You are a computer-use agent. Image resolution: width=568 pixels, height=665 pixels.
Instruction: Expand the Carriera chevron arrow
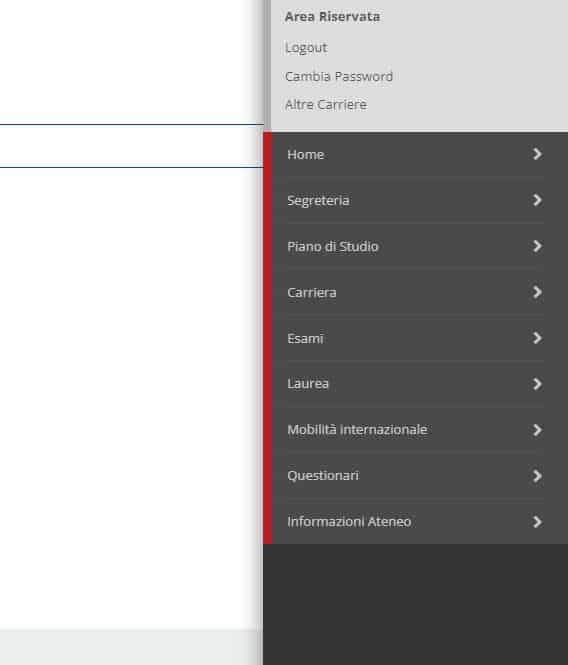pos(537,292)
